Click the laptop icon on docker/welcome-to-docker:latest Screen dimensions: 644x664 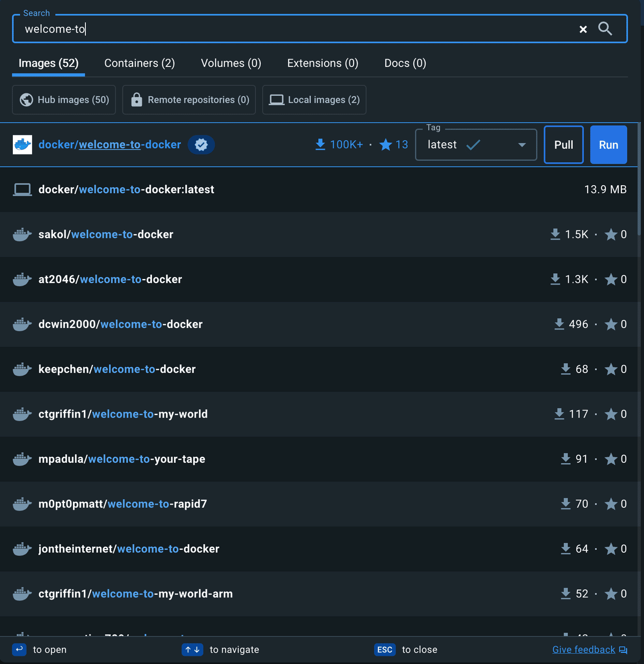(22, 189)
